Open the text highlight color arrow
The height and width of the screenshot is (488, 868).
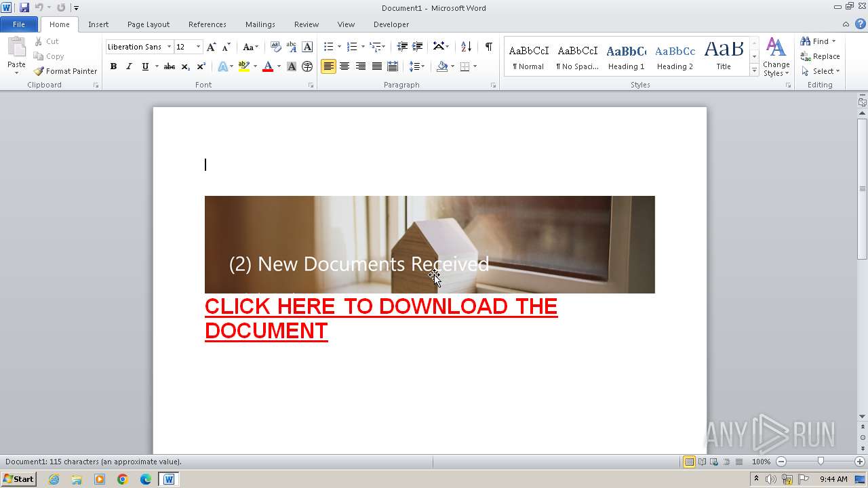[255, 66]
